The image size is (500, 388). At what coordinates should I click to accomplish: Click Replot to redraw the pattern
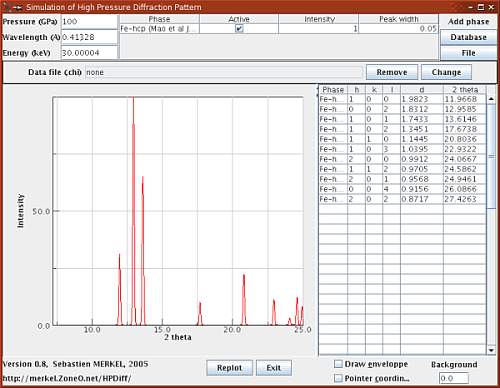coord(229,368)
